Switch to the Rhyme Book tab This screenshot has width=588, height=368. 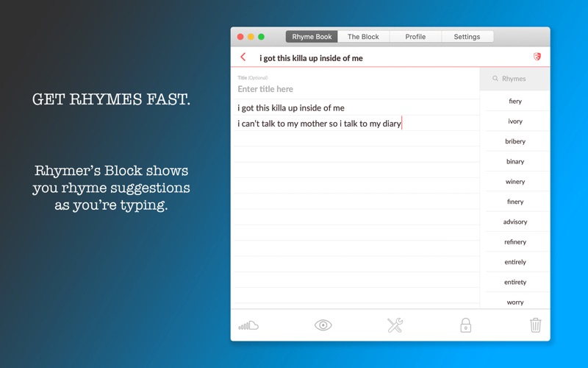click(x=312, y=37)
